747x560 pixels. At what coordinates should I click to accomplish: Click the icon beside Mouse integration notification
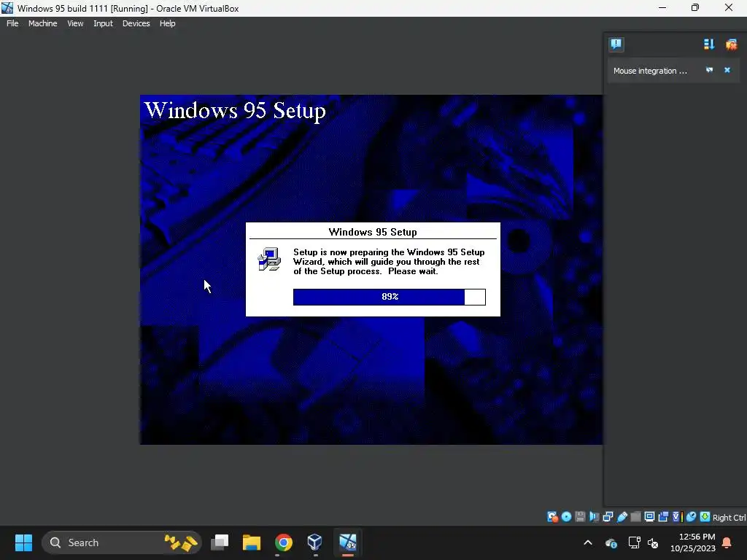[x=709, y=70]
